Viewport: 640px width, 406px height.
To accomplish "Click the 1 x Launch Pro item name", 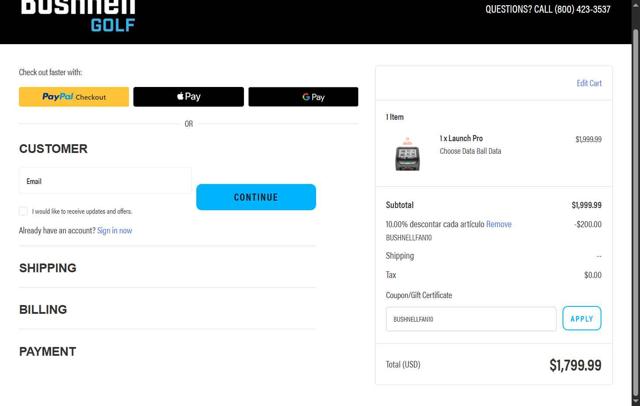I will click(x=461, y=138).
